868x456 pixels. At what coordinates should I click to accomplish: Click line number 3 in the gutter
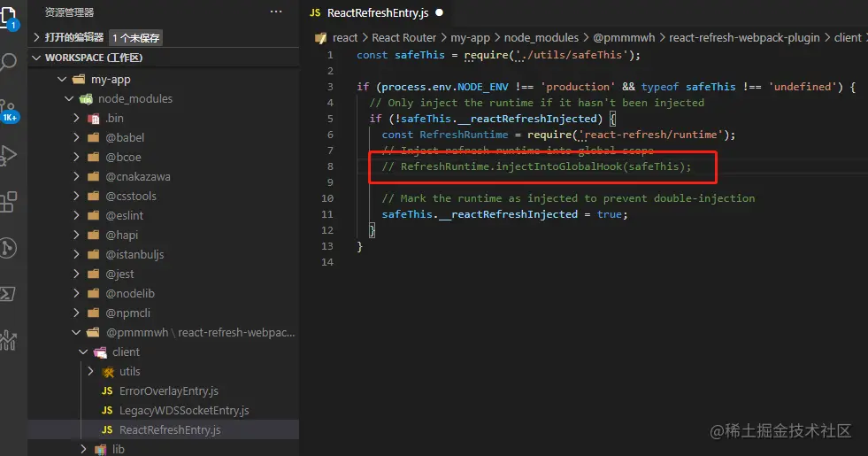click(x=330, y=87)
